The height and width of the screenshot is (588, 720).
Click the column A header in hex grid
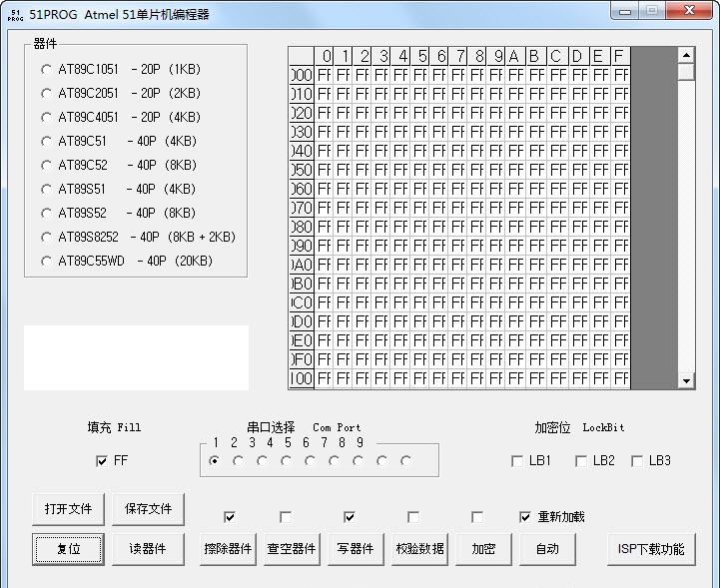click(515, 56)
